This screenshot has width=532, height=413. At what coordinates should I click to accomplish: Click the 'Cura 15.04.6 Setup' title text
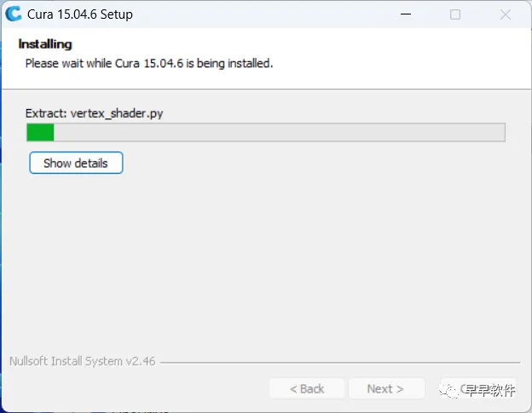pyautogui.click(x=80, y=14)
